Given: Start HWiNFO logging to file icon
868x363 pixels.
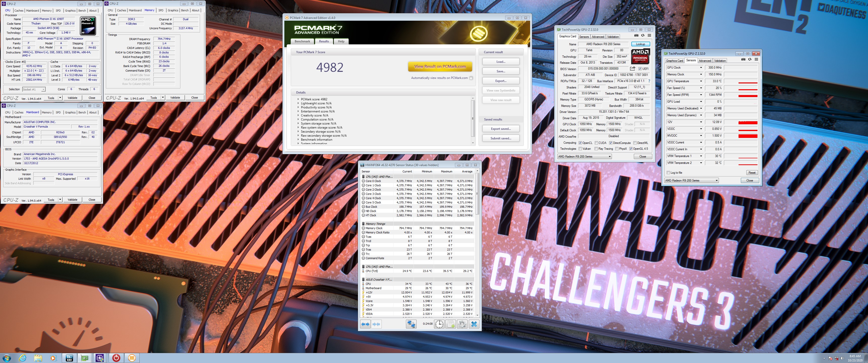Looking at the screenshot, I should pyautogui.click(x=451, y=324).
